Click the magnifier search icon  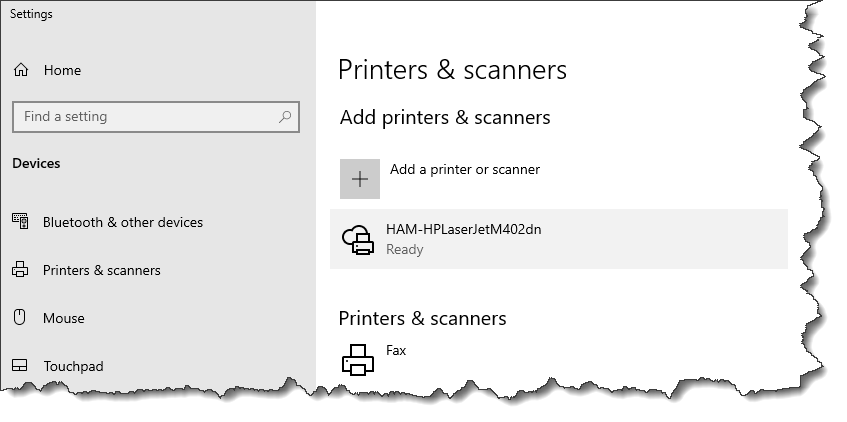[285, 116]
